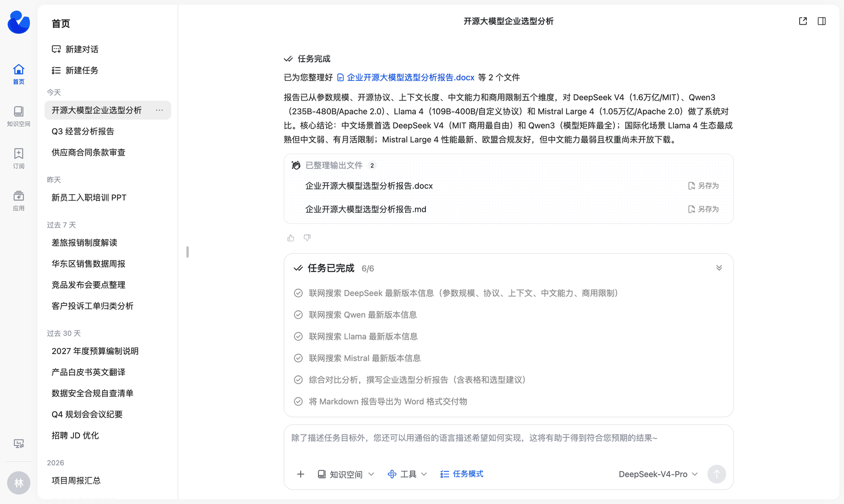844x504 pixels.
Task: Open the 华东区销售数据周报 conversation
Action: pos(108,264)
